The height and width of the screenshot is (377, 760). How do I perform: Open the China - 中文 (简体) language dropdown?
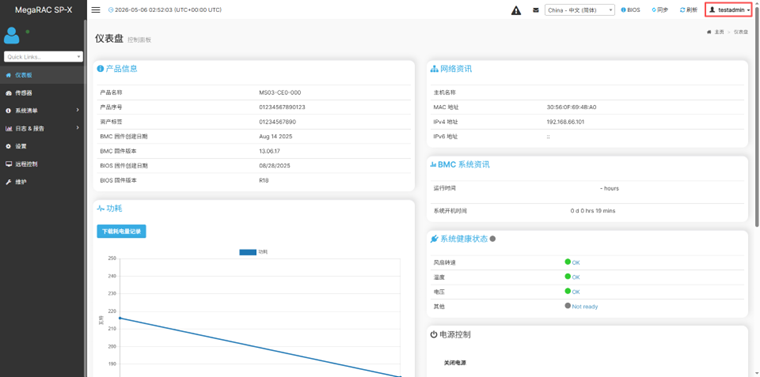580,10
